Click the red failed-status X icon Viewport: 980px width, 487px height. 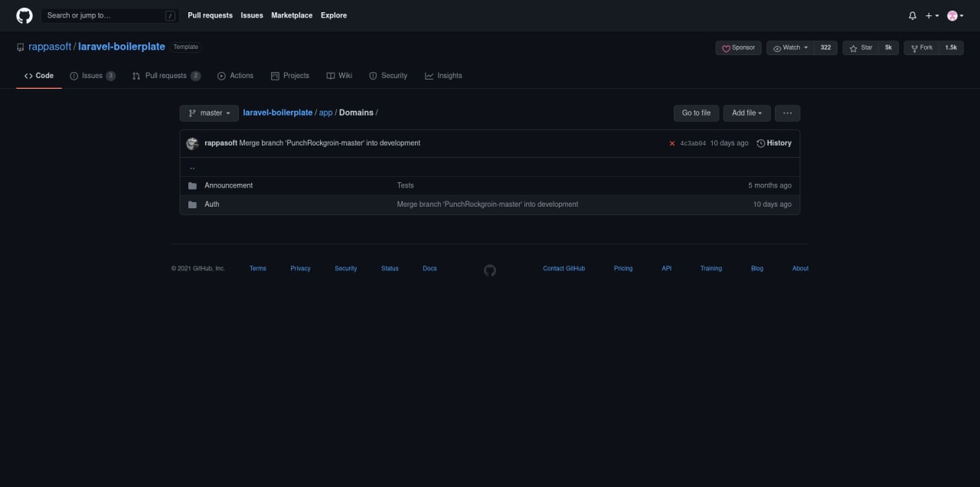[x=672, y=143]
